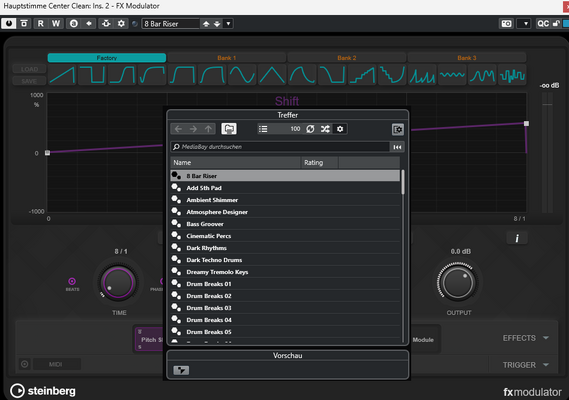Image resolution: width=569 pixels, height=400 pixels.
Task: Click the copy A to B arrow icon
Action: 89,24
